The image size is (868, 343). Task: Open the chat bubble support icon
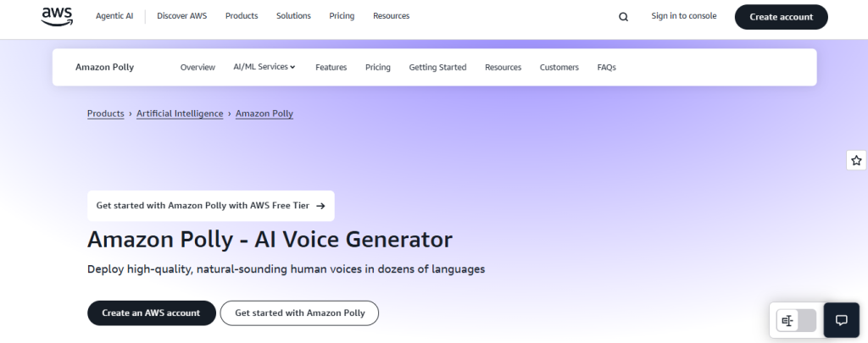pos(842,320)
